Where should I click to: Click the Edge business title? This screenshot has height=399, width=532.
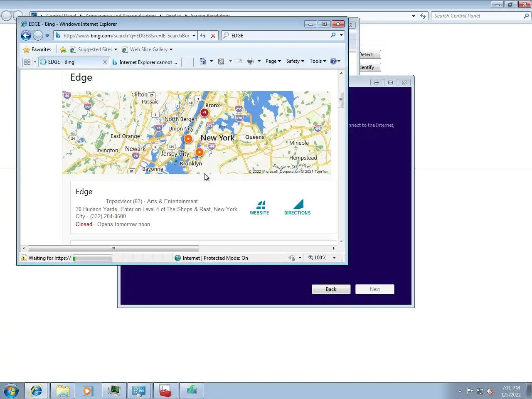84,192
